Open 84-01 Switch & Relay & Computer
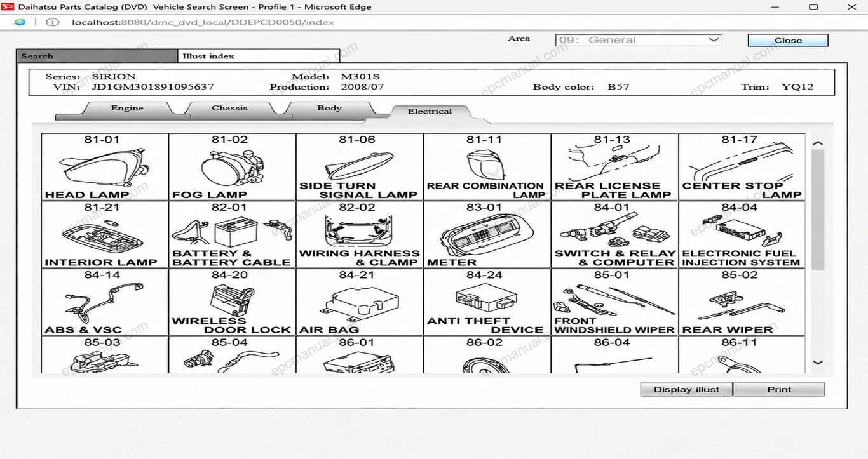Screen dimensions: 868x459 (614, 235)
